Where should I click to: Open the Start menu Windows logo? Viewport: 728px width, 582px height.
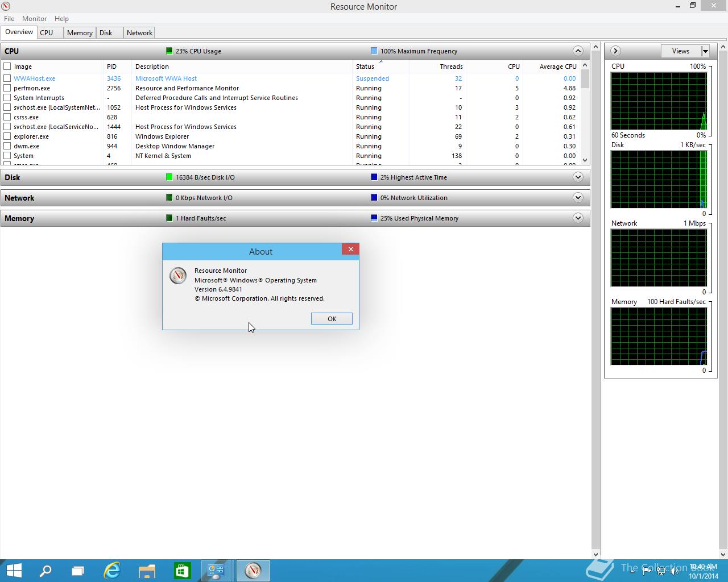click(13, 570)
